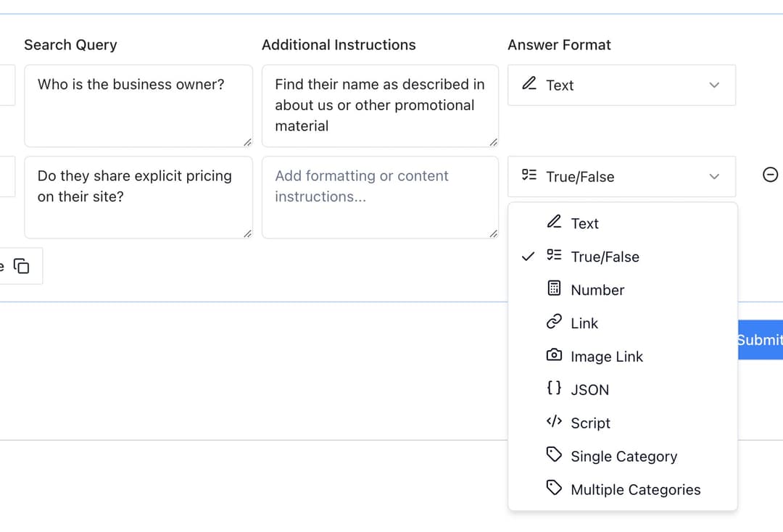Image resolution: width=783 pixels, height=532 pixels.
Task: Click the chain link icon for Link format
Action: point(553,323)
